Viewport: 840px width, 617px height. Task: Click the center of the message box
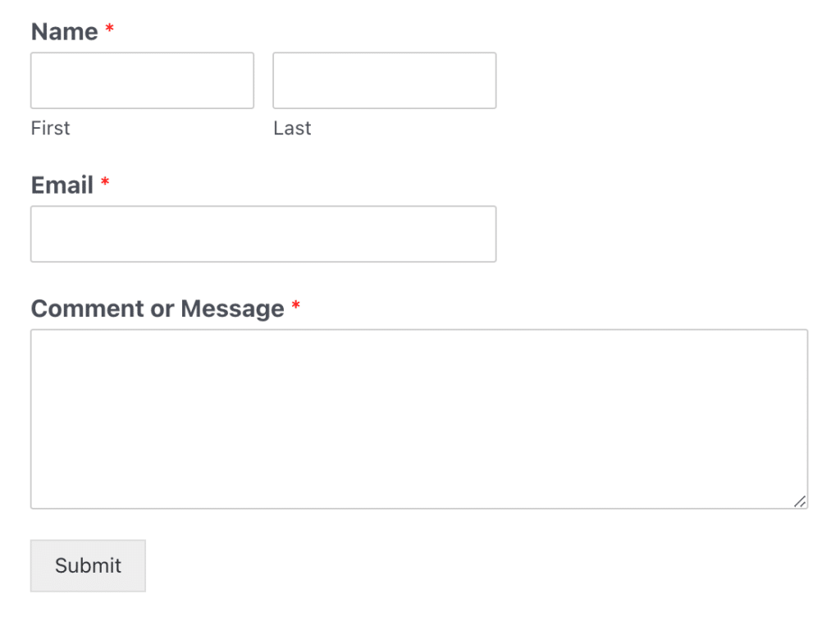coord(419,418)
